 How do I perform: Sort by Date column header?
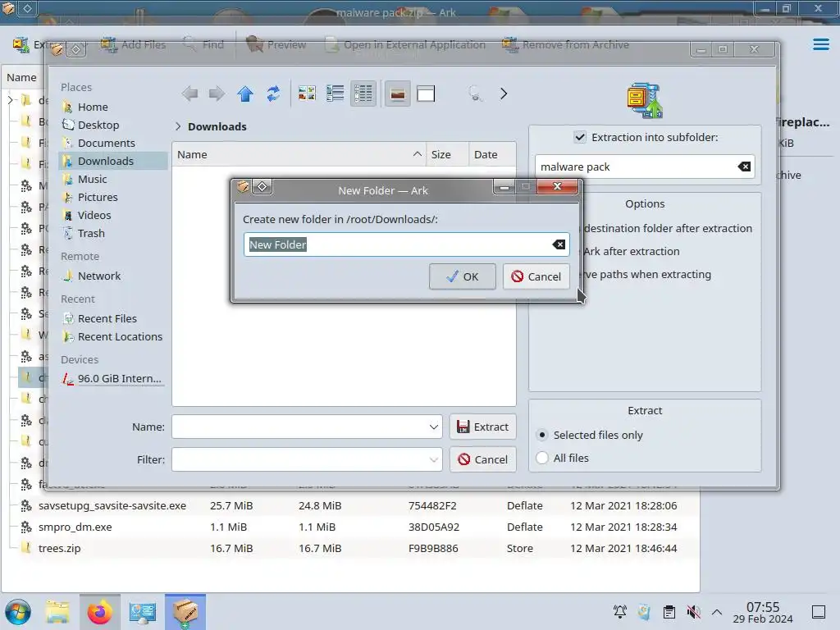pyautogui.click(x=492, y=154)
